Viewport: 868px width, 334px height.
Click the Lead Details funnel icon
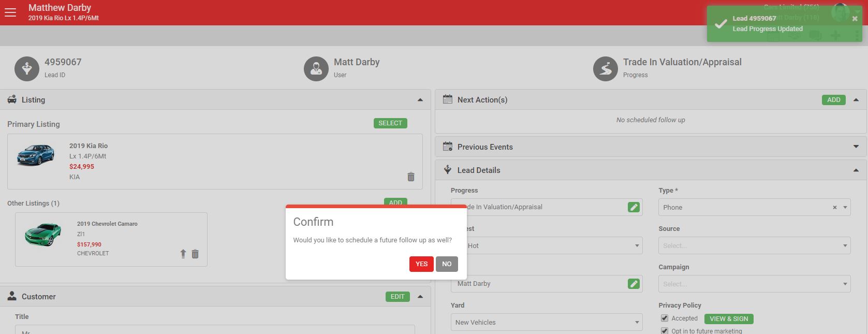point(448,170)
